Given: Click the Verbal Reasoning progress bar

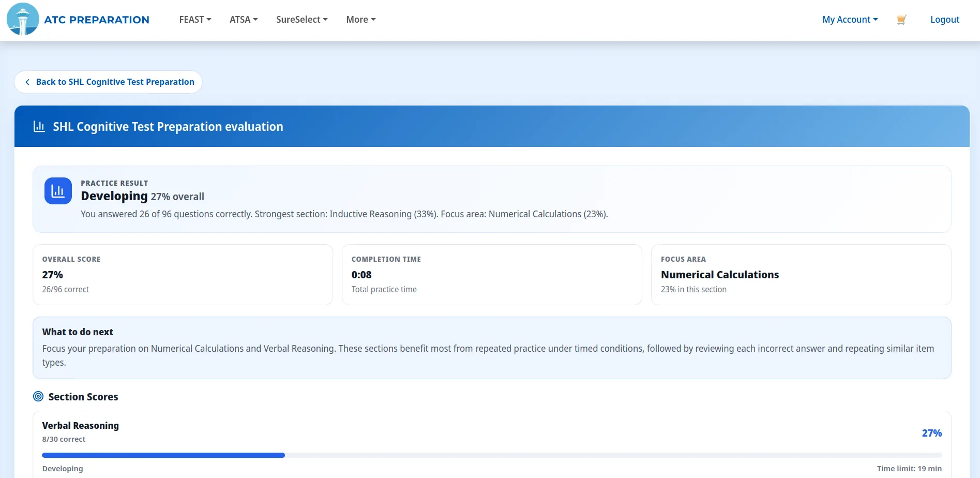Looking at the screenshot, I should [x=492, y=455].
